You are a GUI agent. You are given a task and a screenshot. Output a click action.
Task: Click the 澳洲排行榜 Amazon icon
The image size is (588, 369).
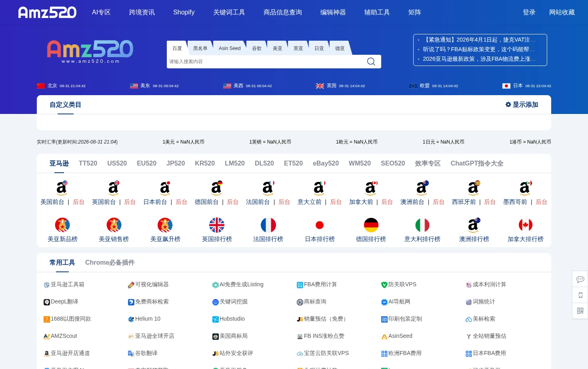pyautogui.click(x=474, y=225)
